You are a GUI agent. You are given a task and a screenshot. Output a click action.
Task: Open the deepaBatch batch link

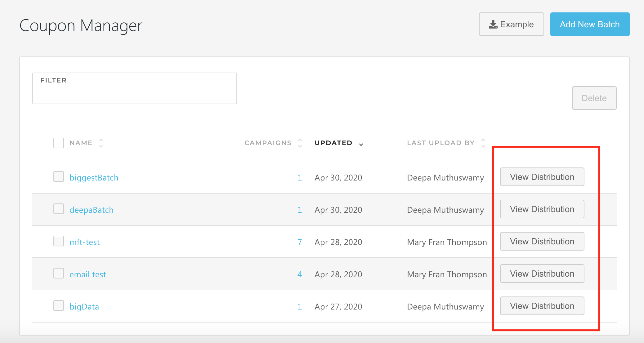point(92,210)
